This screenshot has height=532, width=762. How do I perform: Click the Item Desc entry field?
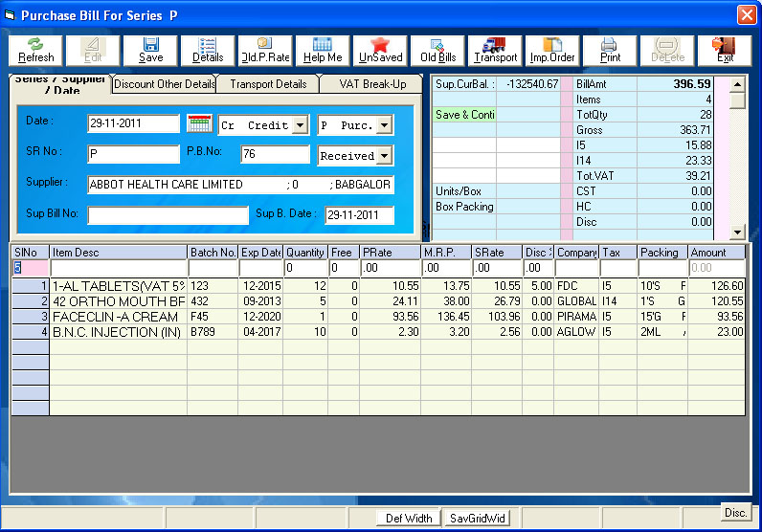pyautogui.click(x=119, y=268)
